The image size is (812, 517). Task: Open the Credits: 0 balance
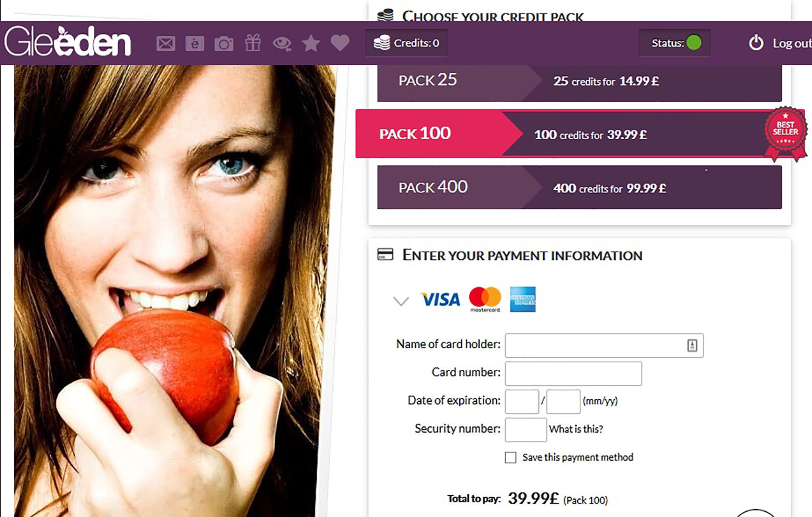[406, 43]
